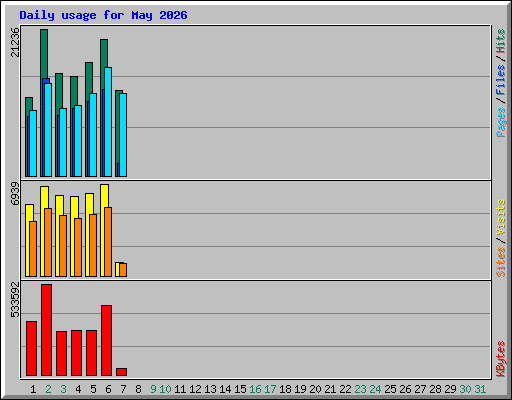
Task: Click the Visits legend label
Action: click(501, 217)
